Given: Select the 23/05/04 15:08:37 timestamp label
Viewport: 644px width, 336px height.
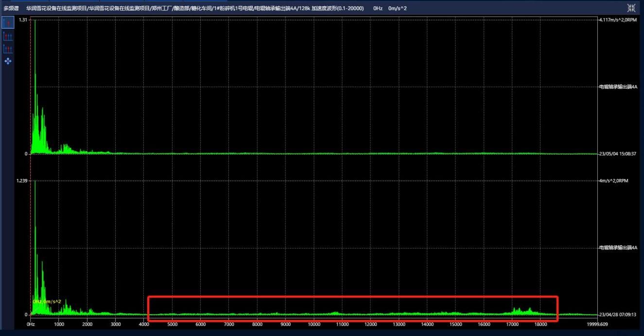Looking at the screenshot, I should [618, 154].
